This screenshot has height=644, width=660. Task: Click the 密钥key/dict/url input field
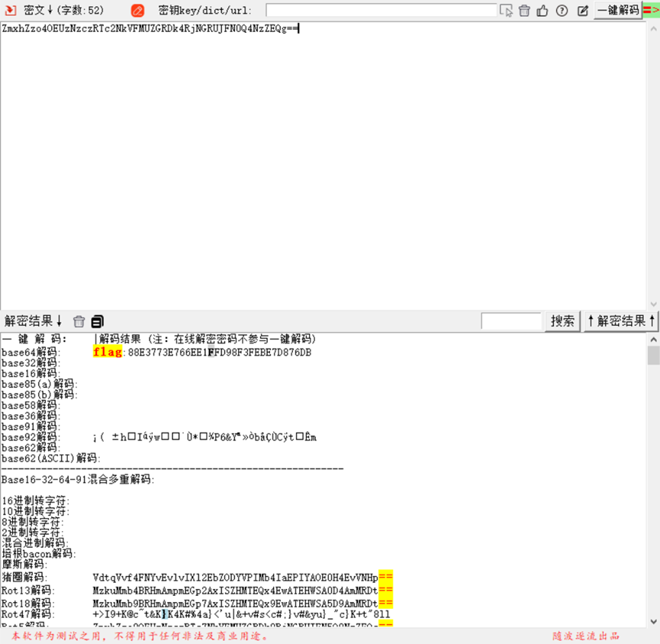pyautogui.click(x=381, y=10)
